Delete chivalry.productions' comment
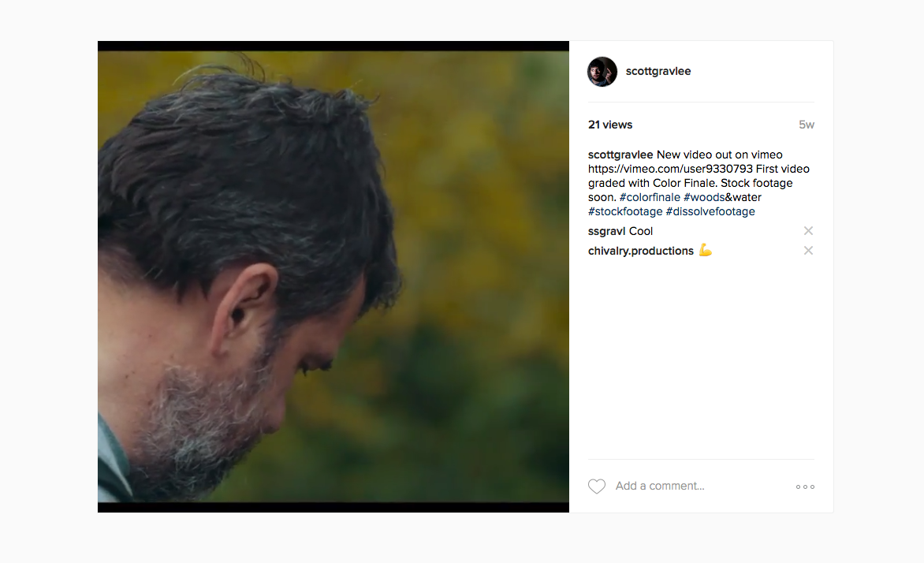Screen dimensions: 924x563 pos(808,250)
